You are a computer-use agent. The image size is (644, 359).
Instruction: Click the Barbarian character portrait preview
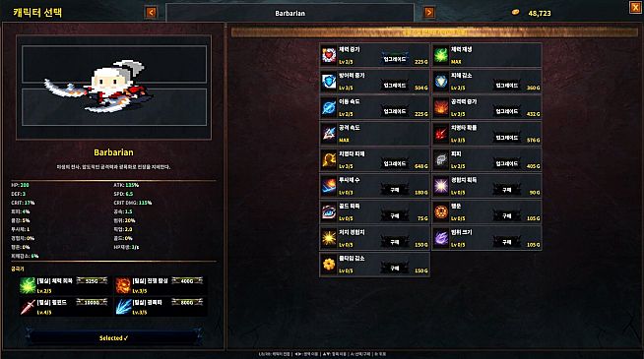[114, 87]
